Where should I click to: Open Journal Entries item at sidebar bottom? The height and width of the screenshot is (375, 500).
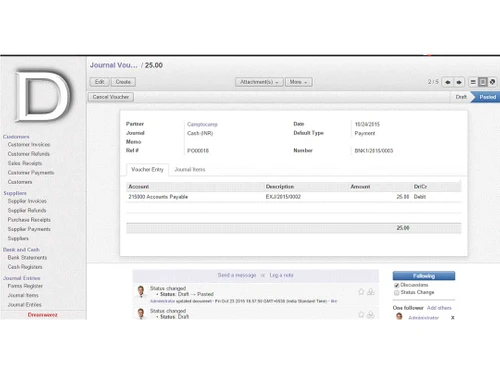coord(24,305)
